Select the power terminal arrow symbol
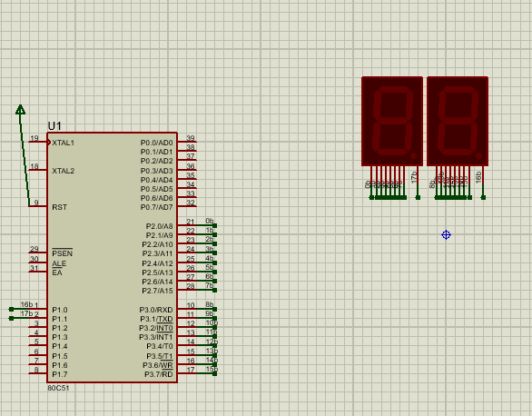532x416 pixels. point(20,109)
